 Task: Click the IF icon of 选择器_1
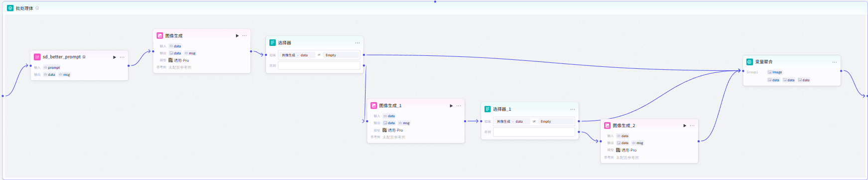[x=488, y=109]
